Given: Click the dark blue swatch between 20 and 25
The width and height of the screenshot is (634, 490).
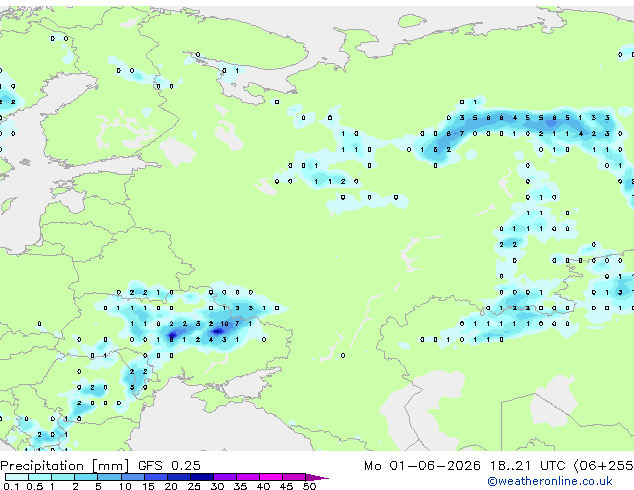Looking at the screenshot, I should pyautogui.click(x=179, y=477).
